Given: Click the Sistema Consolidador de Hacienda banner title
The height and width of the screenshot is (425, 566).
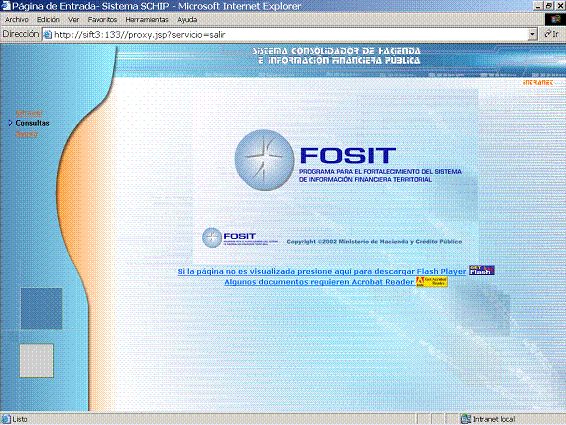Looking at the screenshot, I should tap(336, 56).
